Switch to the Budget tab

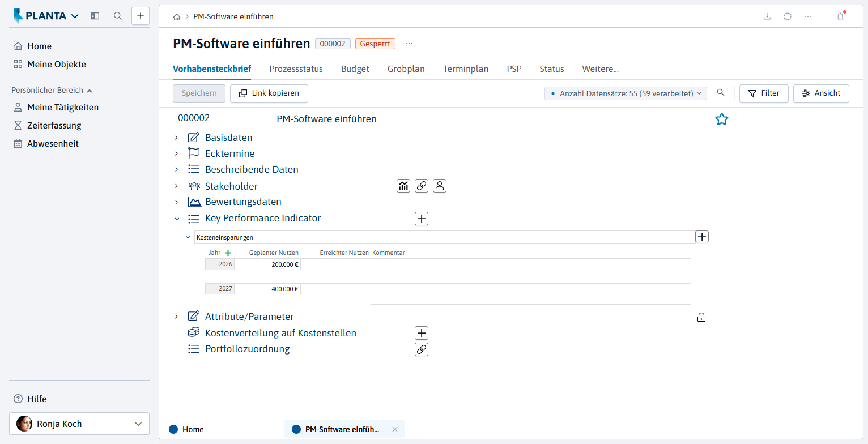355,69
